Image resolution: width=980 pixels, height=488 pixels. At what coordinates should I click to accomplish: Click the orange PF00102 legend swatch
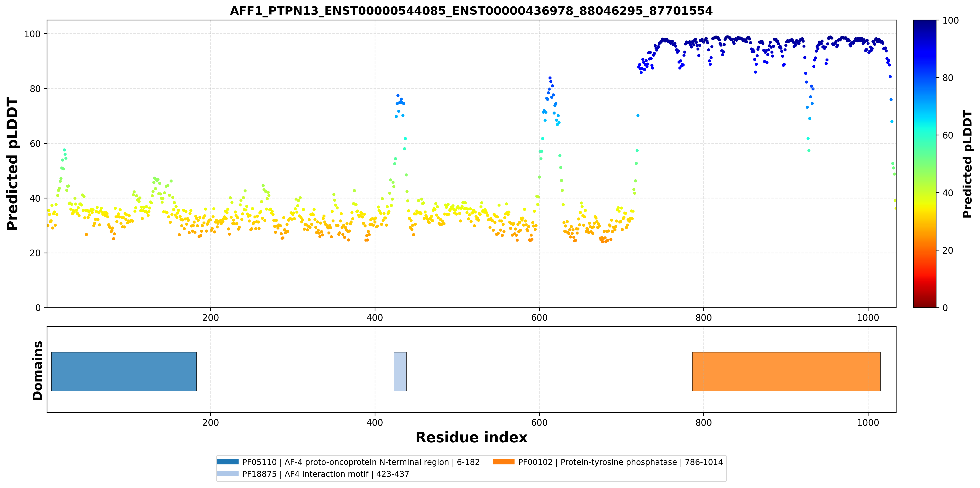pos(504,462)
